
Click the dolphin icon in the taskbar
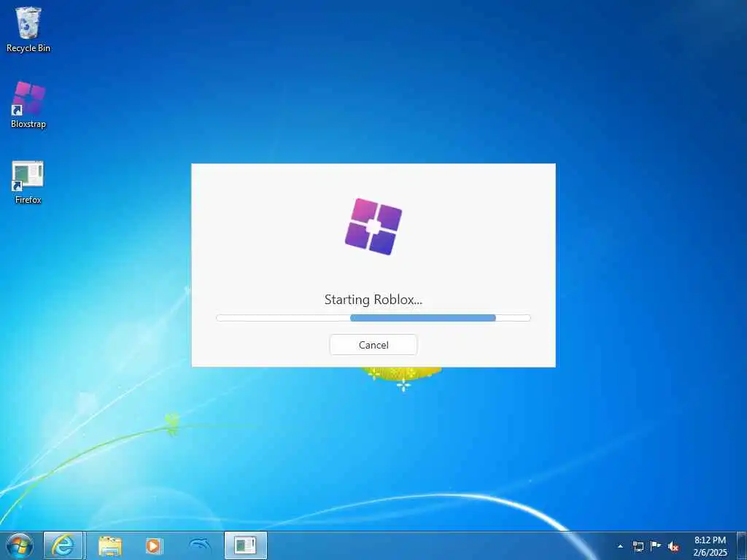200,545
